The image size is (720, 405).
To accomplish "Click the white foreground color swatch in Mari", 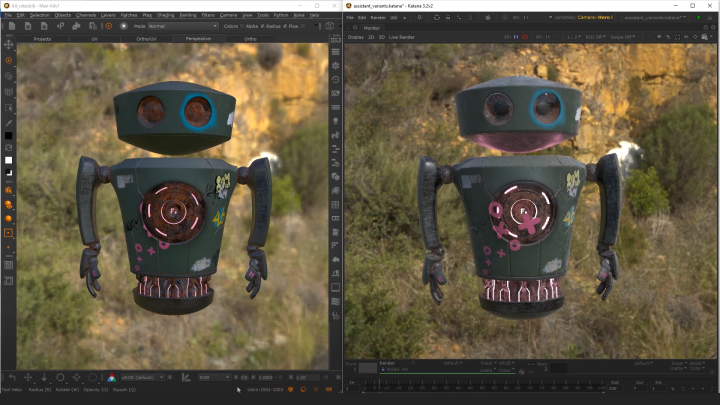I will [8, 160].
